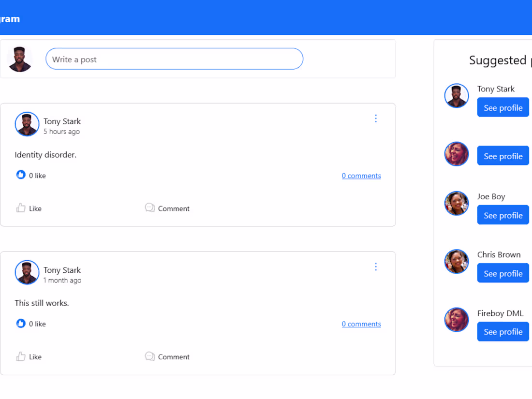Open 0 comments link on Identity disorder post
The height and width of the screenshot is (399, 532).
pyautogui.click(x=361, y=176)
